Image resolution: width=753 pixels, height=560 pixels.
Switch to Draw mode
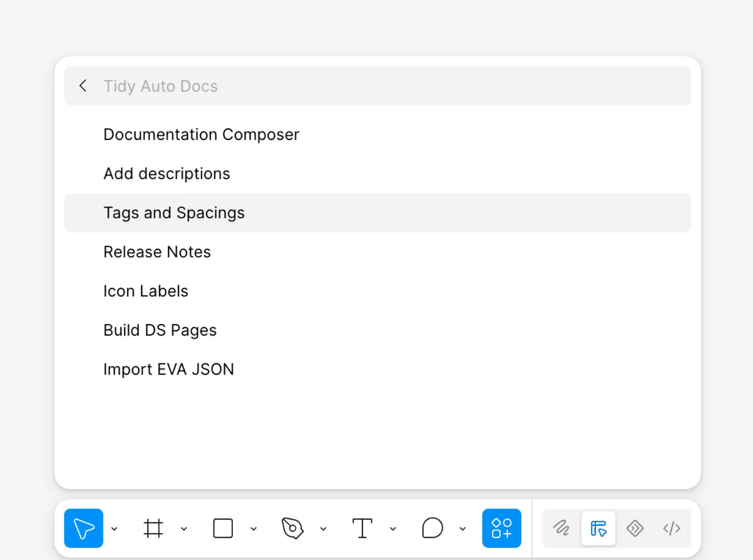point(561,528)
